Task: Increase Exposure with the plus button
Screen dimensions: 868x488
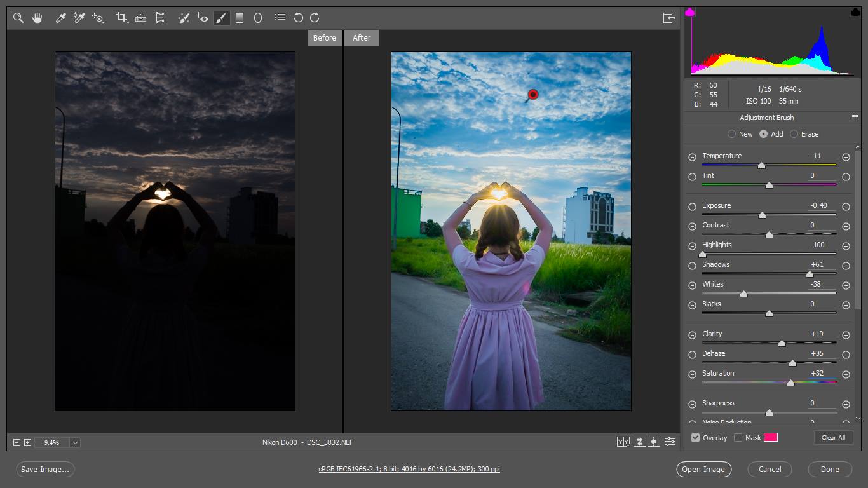Action: pos(846,207)
